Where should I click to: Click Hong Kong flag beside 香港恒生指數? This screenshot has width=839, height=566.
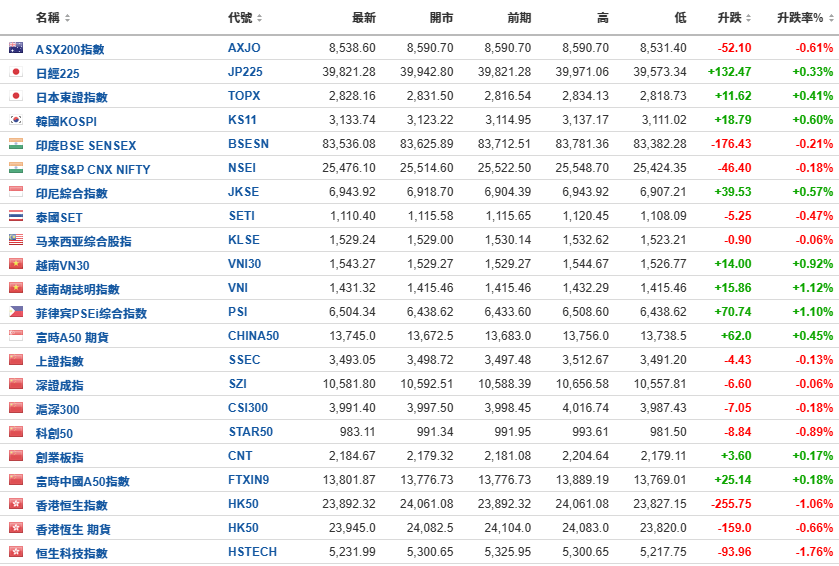click(x=16, y=504)
